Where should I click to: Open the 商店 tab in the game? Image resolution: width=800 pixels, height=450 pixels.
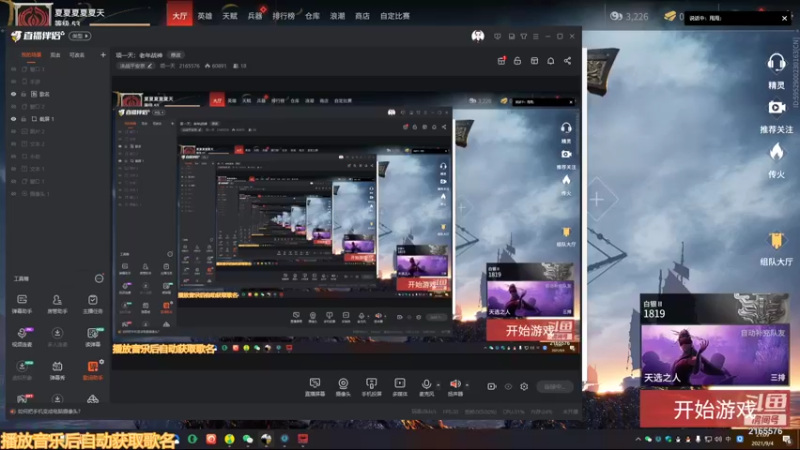362,16
